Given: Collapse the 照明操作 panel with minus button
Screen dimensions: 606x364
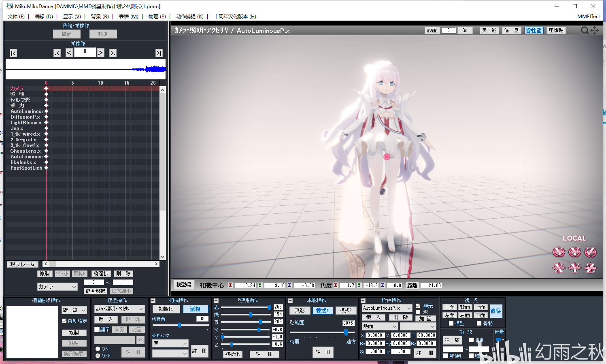Looking at the screenshot, I should coord(216,301).
